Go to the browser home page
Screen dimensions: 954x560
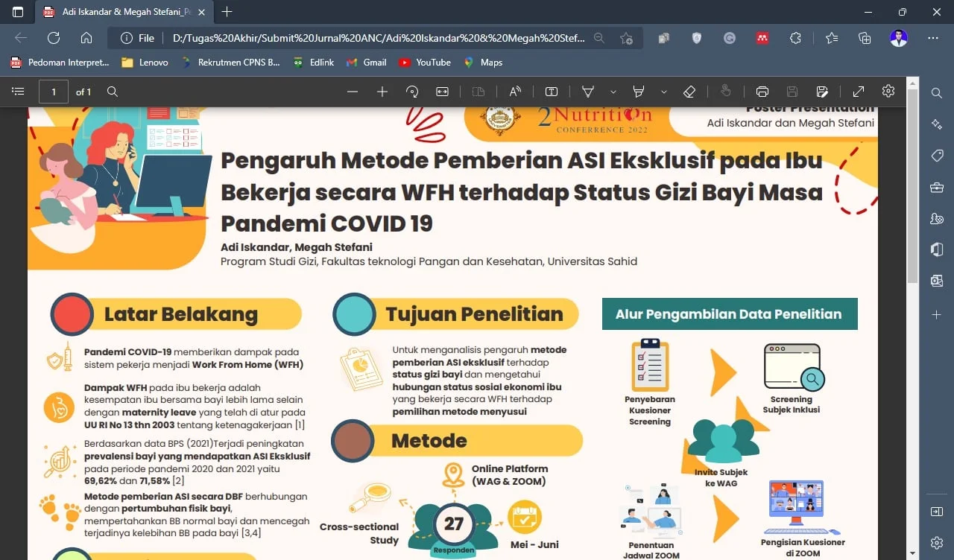click(x=86, y=38)
